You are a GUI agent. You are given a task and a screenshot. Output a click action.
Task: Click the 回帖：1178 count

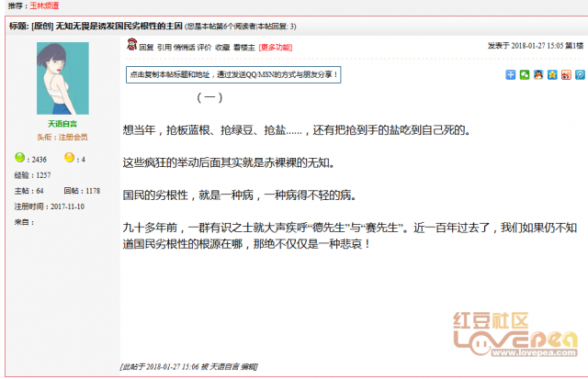point(82,191)
